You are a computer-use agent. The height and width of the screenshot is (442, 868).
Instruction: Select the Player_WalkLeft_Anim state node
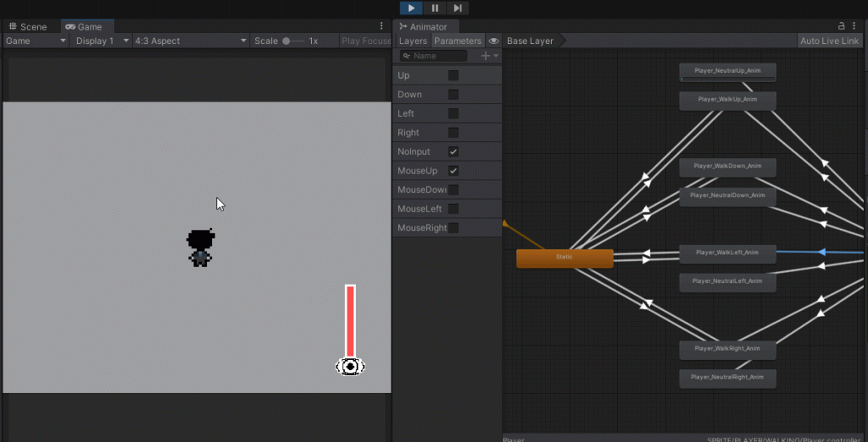727,254
